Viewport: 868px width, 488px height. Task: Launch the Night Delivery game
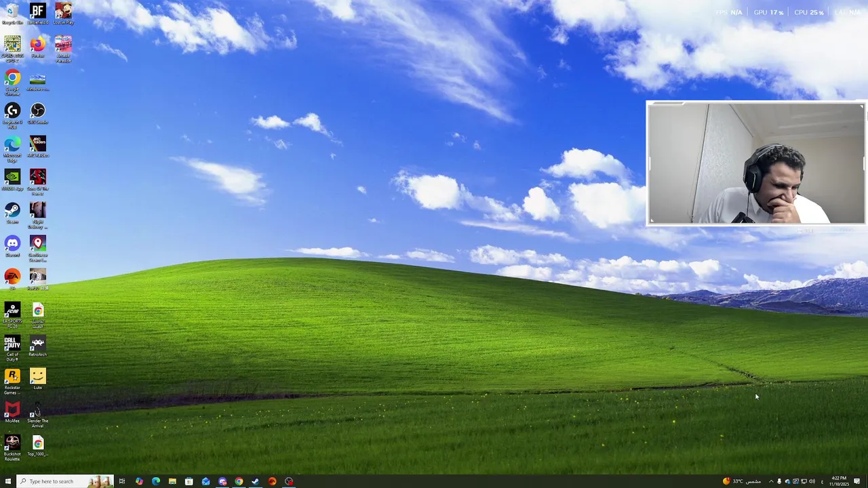pos(37,215)
